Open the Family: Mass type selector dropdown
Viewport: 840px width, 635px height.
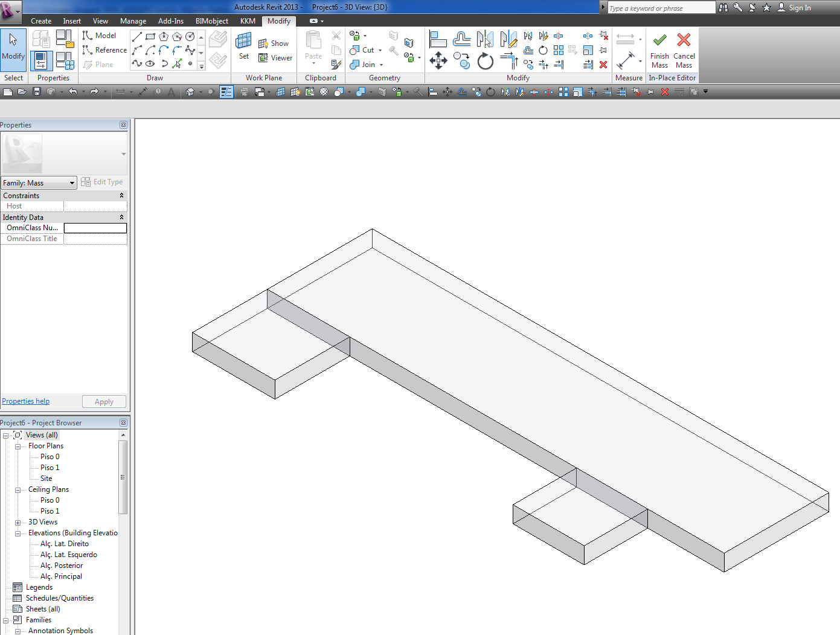(x=39, y=183)
